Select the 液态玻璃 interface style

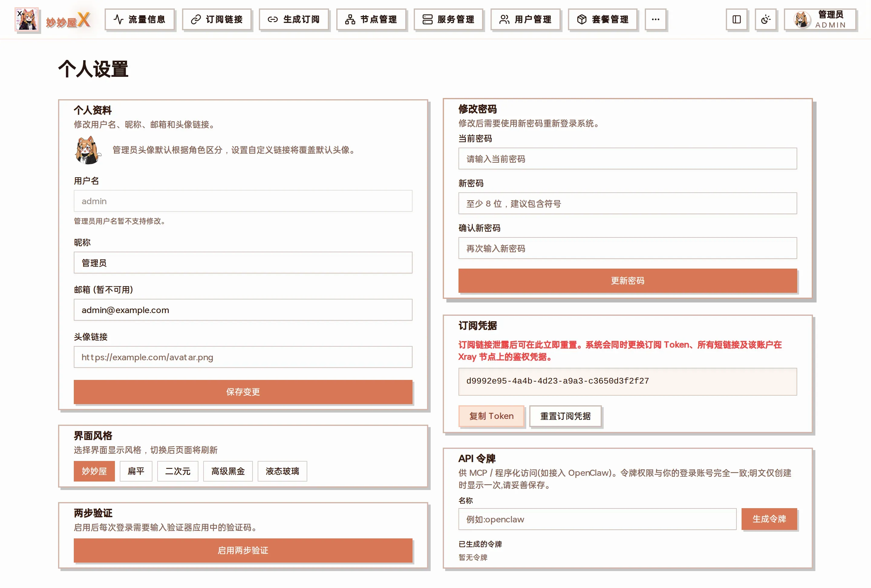click(x=282, y=472)
